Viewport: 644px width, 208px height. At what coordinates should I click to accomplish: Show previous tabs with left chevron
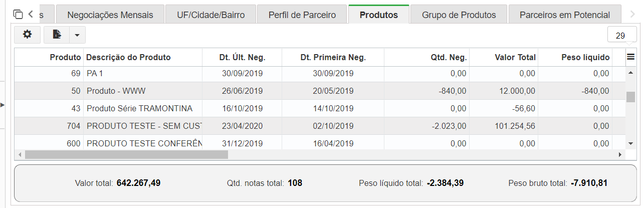(x=31, y=14)
